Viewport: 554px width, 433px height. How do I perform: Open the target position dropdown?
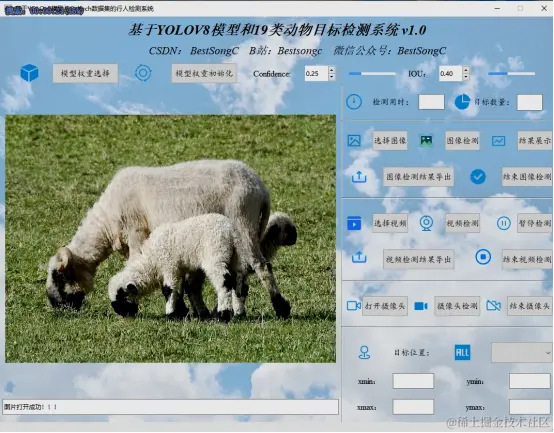pyautogui.click(x=522, y=352)
